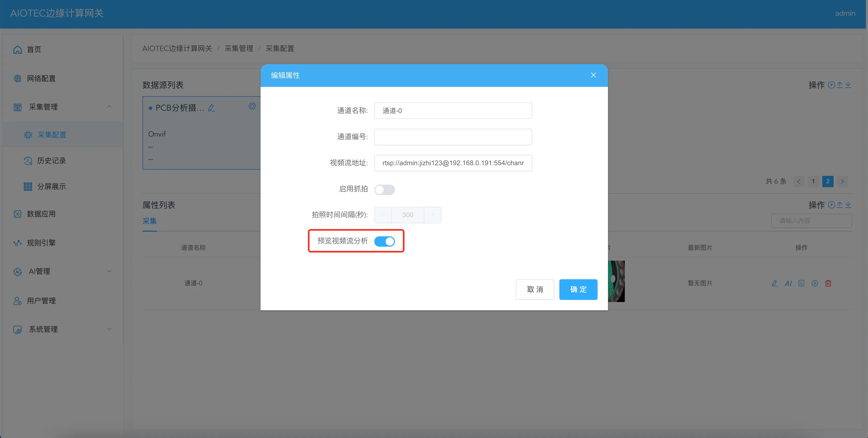Viewport: 868px width, 438px height.
Task: Click into the 通道编号 input field
Action: [453, 137]
